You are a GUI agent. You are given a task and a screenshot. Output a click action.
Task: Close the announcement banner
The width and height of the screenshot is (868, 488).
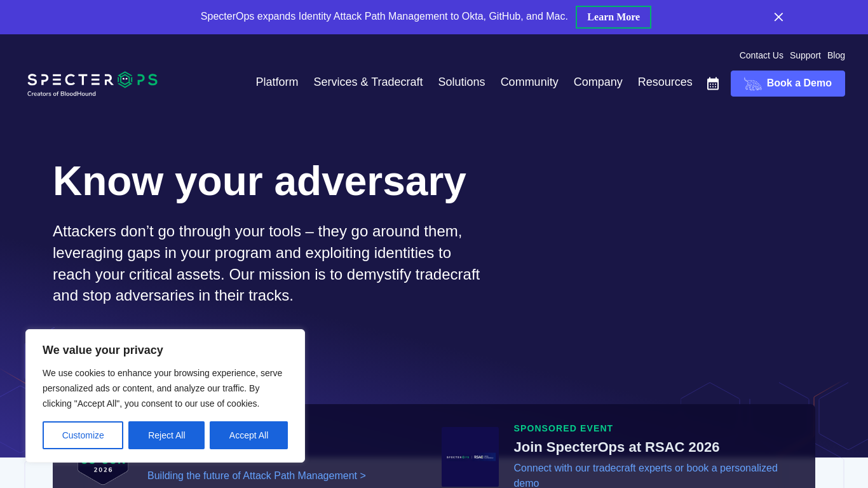[x=778, y=17]
